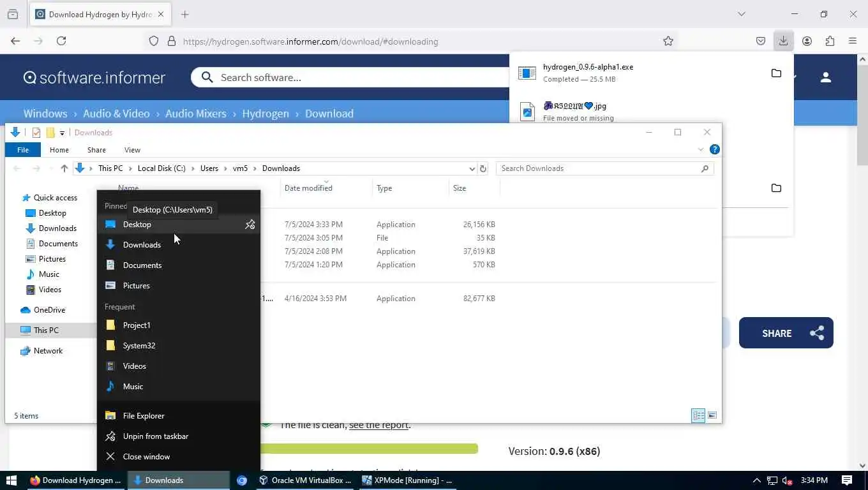The width and height of the screenshot is (868, 490).
Task: Open the 'see the report' link
Action: [378, 425]
